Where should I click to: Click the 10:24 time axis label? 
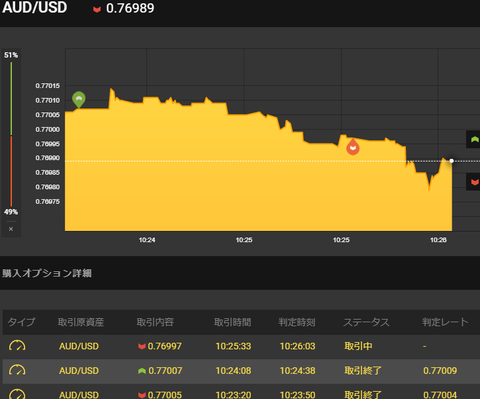click(x=147, y=240)
